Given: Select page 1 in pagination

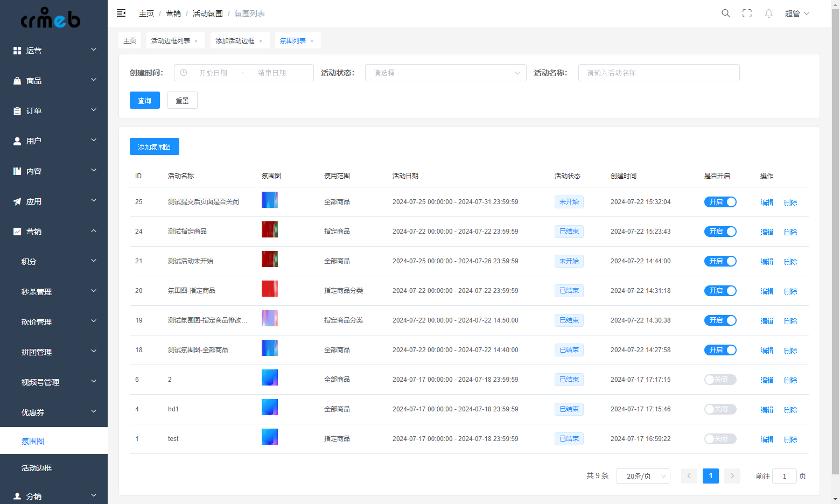Looking at the screenshot, I should click(711, 476).
